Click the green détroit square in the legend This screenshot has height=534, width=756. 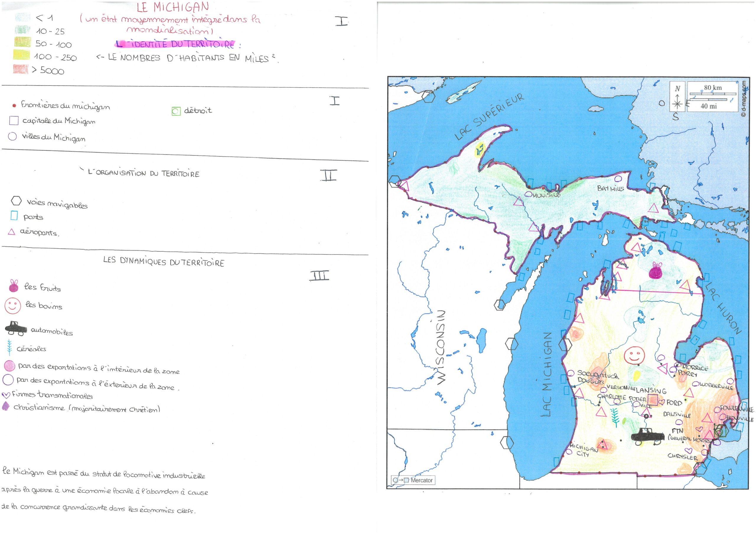[176, 111]
